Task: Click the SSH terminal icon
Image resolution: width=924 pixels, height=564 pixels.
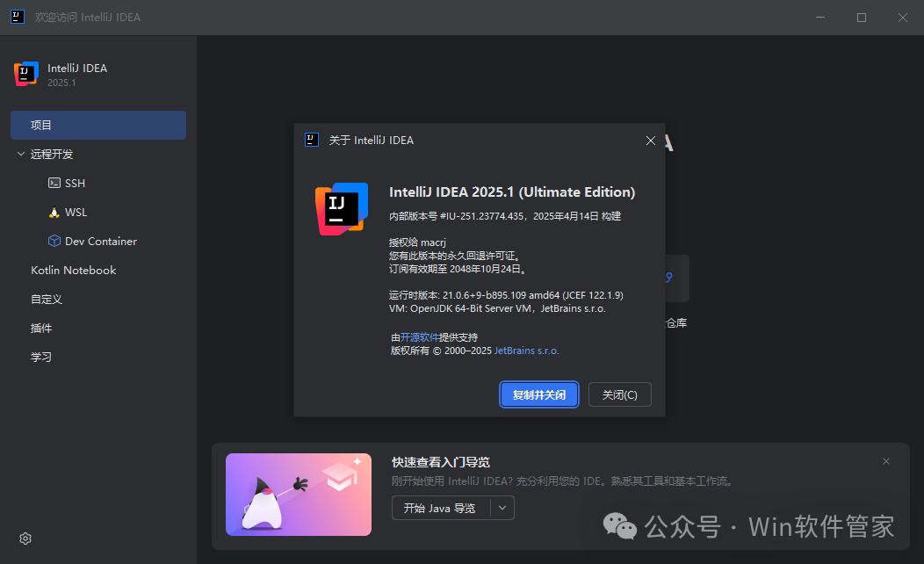Action: click(x=54, y=183)
